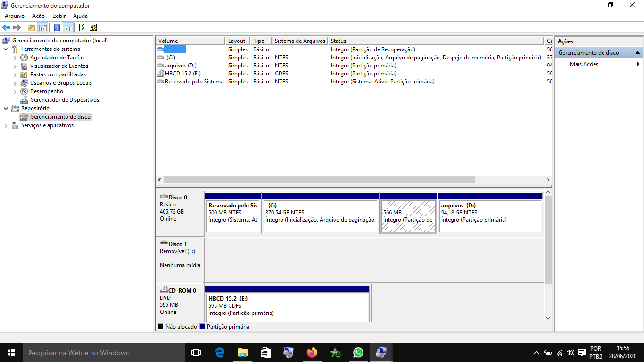Screen dimensions: 644x362
Task: Select the Desempenho gauge icon
Action: click(24, 91)
